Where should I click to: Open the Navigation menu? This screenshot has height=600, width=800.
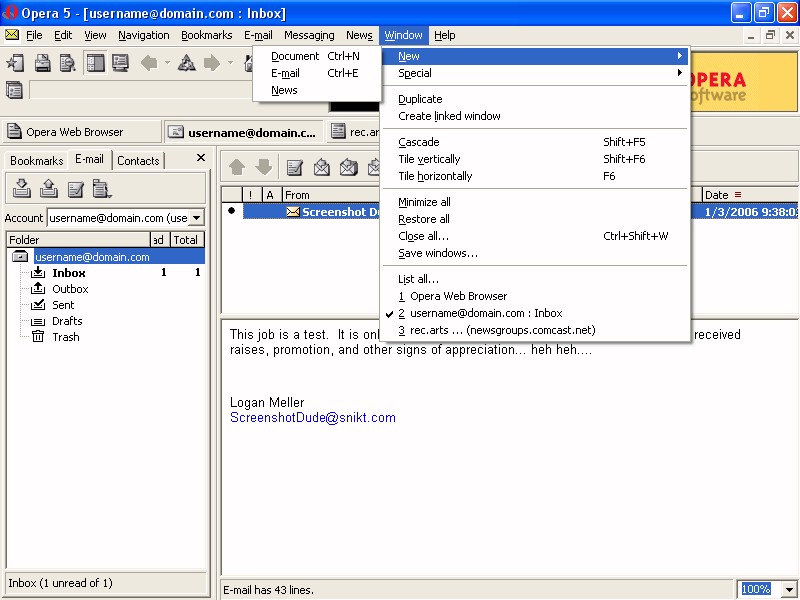(x=144, y=35)
